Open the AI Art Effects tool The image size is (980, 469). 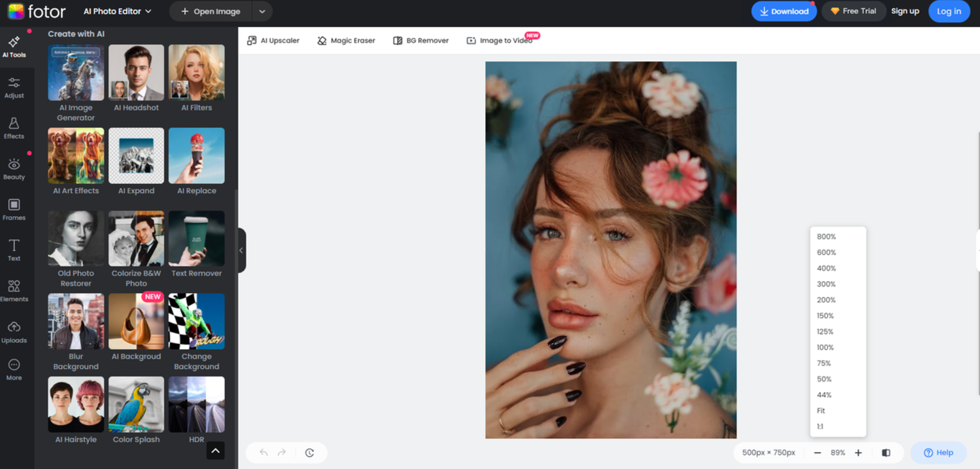point(76,161)
